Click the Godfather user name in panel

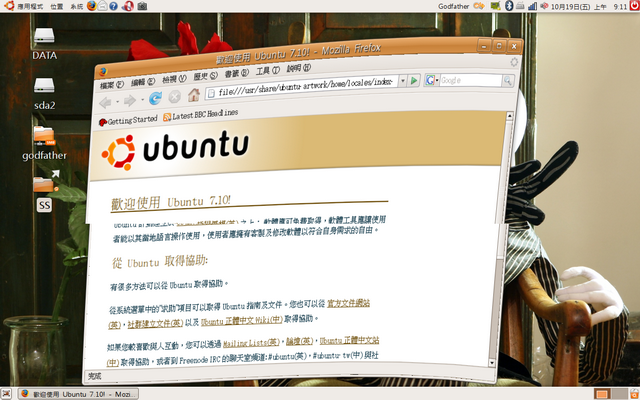[x=453, y=7]
